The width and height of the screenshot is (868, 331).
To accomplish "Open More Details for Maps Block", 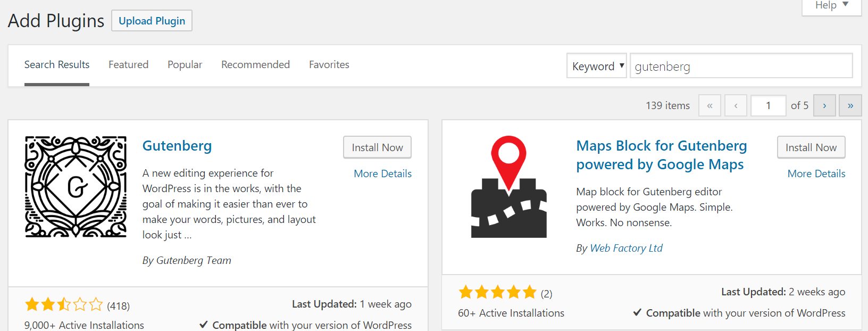I will [816, 173].
